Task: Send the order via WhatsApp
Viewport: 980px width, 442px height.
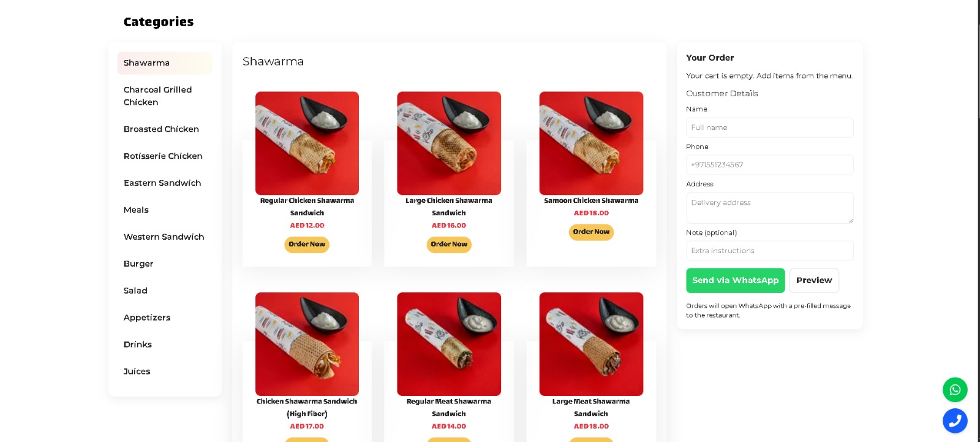Action: click(x=735, y=281)
